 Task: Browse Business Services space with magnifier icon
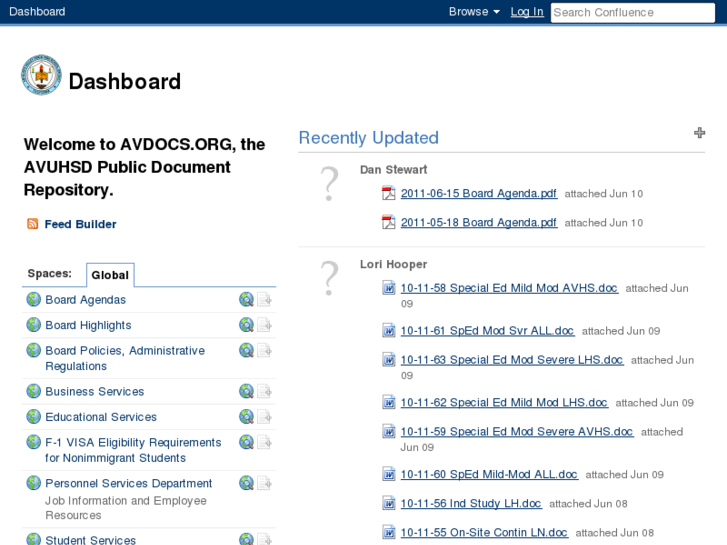coord(246,391)
